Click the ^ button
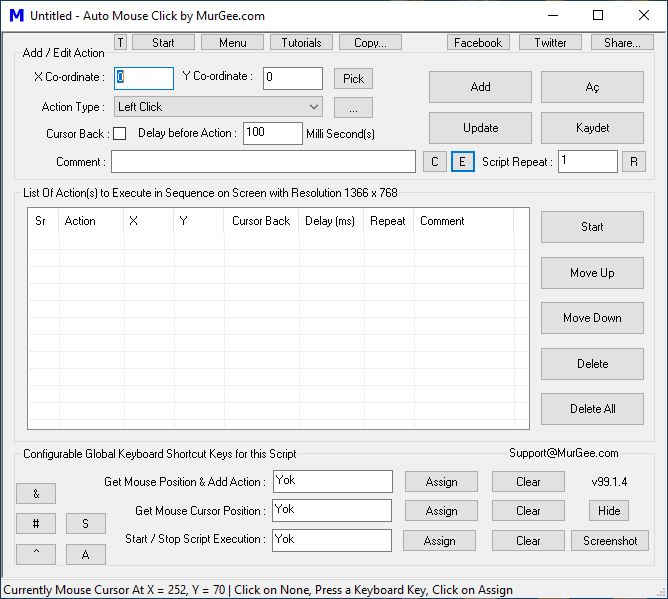The image size is (668, 599). point(36,554)
